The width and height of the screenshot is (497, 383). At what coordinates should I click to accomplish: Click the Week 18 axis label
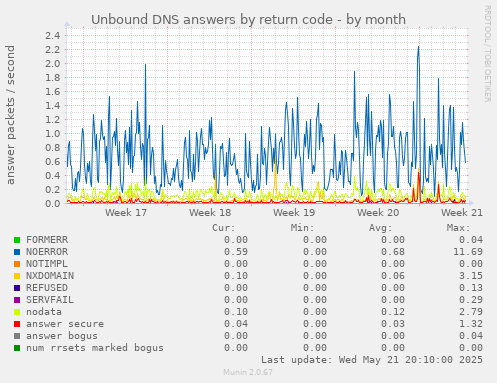click(210, 213)
